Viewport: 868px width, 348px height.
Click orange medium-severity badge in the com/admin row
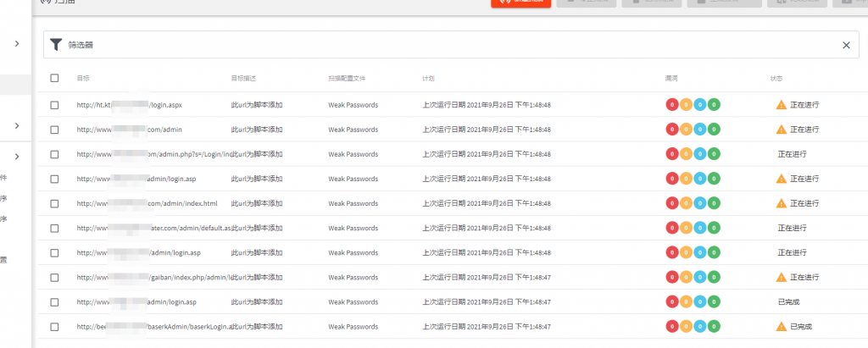click(x=686, y=130)
